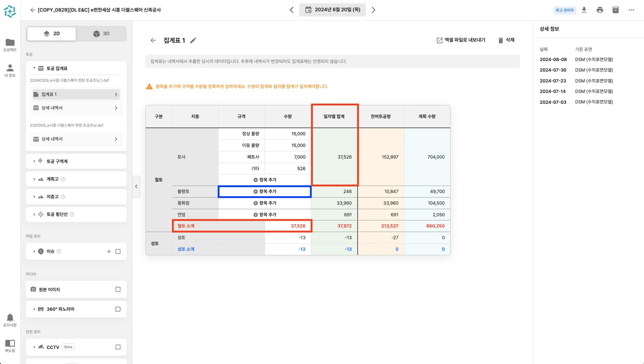Image resolution: width=644 pixels, height=364 pixels.
Task: Select the 2024-07-14 date row
Action: pos(577,91)
